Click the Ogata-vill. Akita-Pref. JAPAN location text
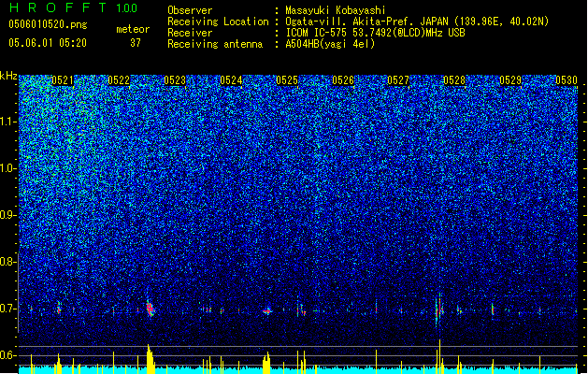Image resolution: width=588 pixels, height=374 pixels. tap(417, 22)
